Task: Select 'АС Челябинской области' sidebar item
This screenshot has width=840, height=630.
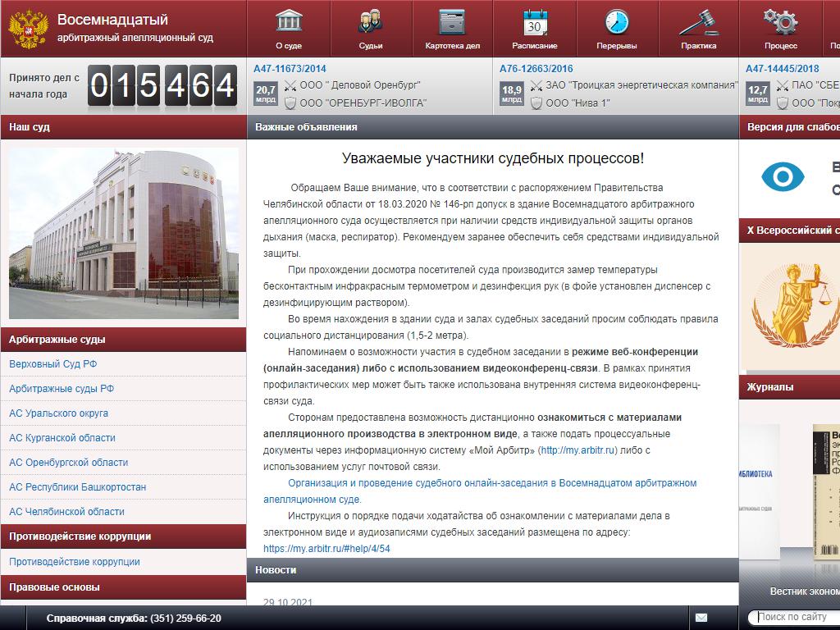Action: coord(66,512)
